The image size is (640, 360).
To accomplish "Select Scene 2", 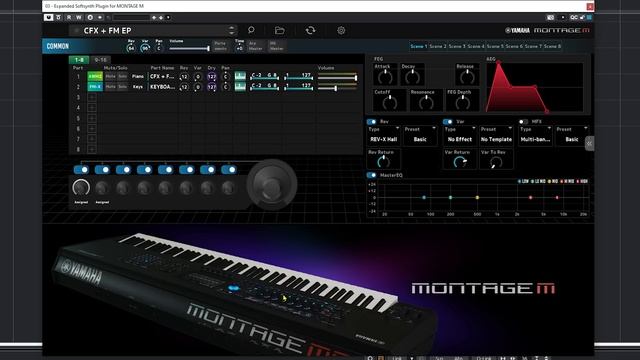I will click(x=438, y=47).
